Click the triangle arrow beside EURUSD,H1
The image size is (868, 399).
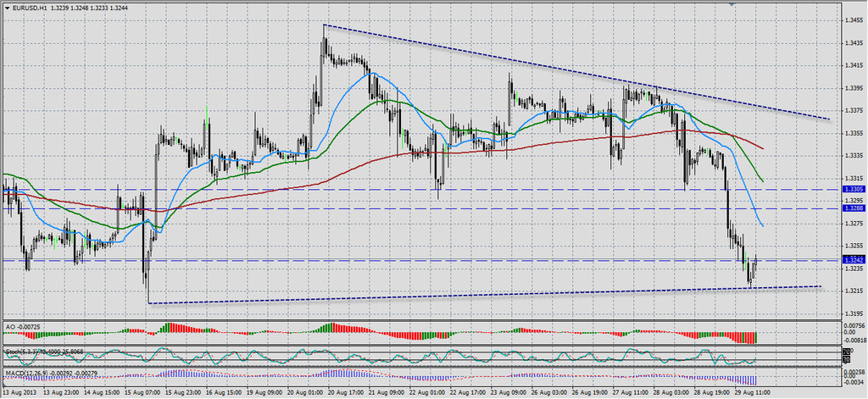(7, 8)
